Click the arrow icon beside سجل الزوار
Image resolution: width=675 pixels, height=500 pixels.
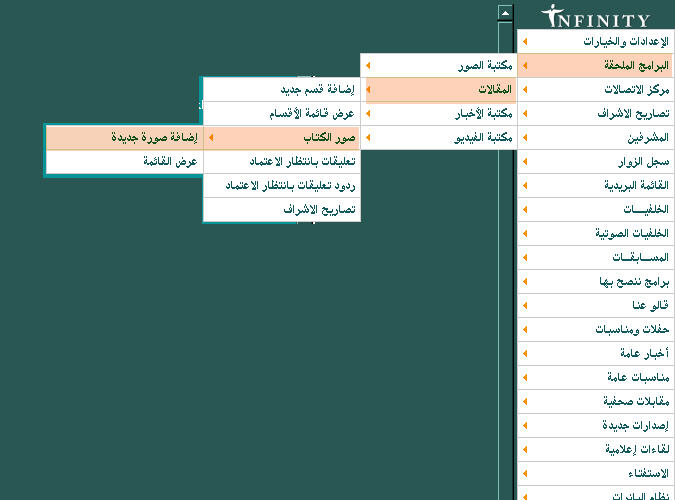526,162
